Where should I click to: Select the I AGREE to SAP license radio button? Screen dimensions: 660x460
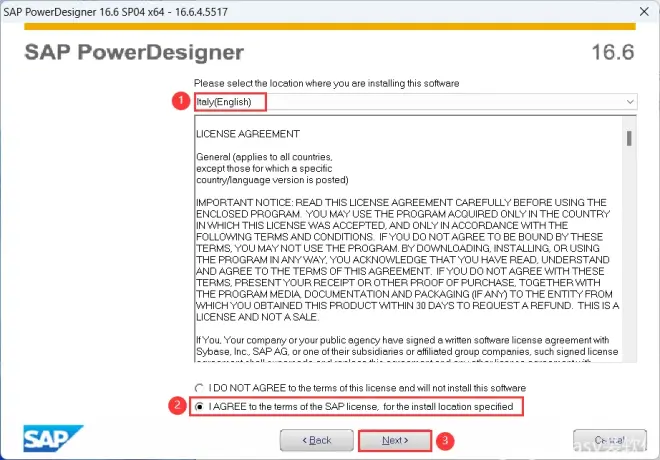[200, 407]
